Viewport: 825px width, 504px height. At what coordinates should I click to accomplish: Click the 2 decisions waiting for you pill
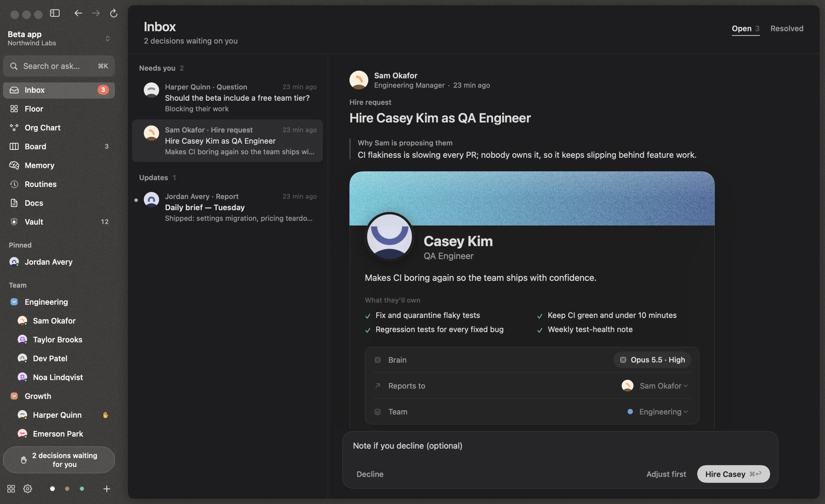[59, 460]
